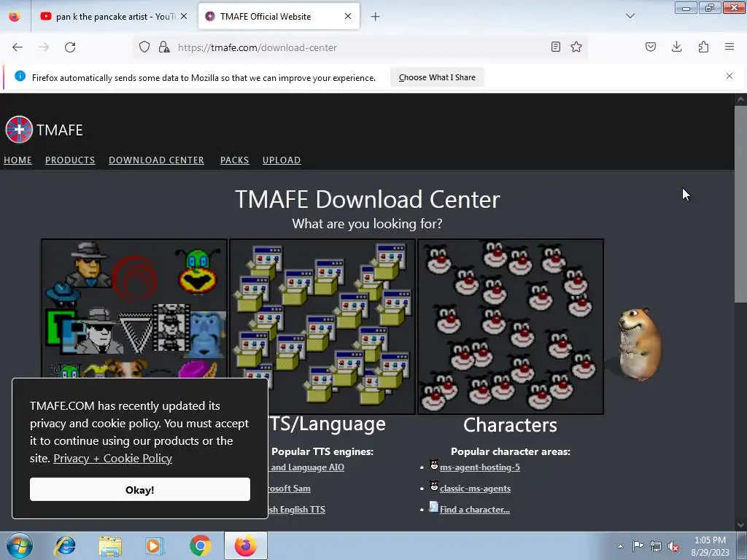This screenshot has height=560, width=747.
Task: Click the agent characters collage thumbnail
Action: [134, 308]
